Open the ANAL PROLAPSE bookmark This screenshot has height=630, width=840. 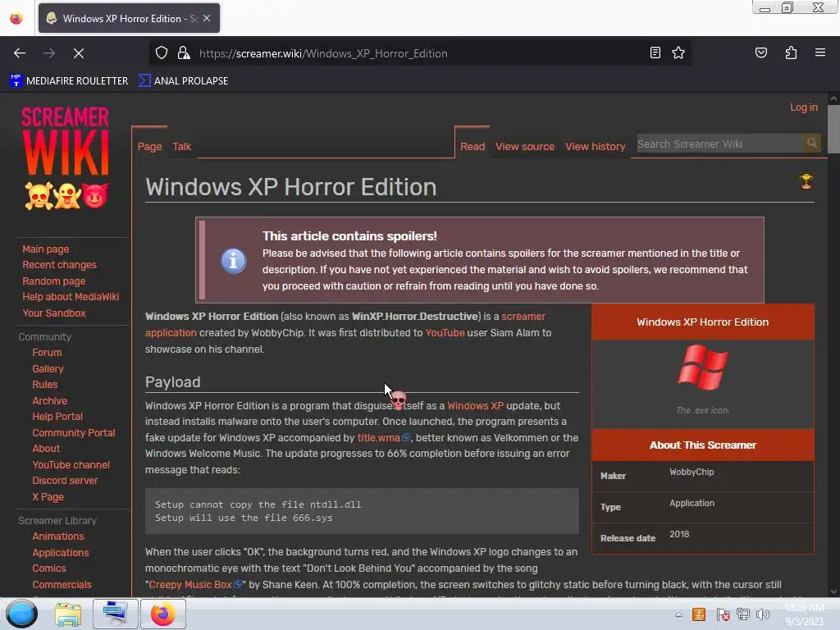[x=183, y=81]
